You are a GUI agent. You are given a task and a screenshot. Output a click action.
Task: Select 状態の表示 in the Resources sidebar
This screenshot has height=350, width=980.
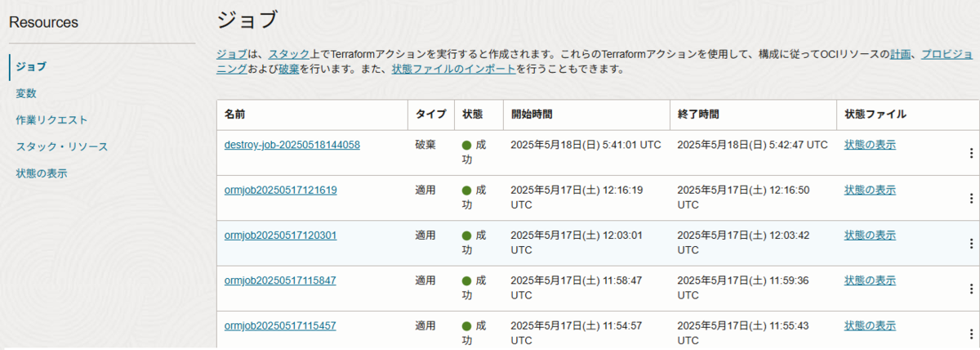(42, 173)
